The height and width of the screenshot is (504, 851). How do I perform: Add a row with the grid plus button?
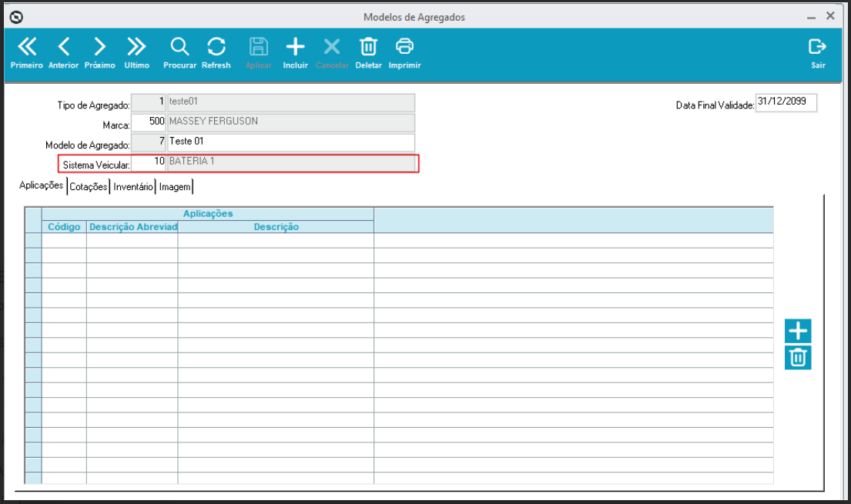point(798,331)
